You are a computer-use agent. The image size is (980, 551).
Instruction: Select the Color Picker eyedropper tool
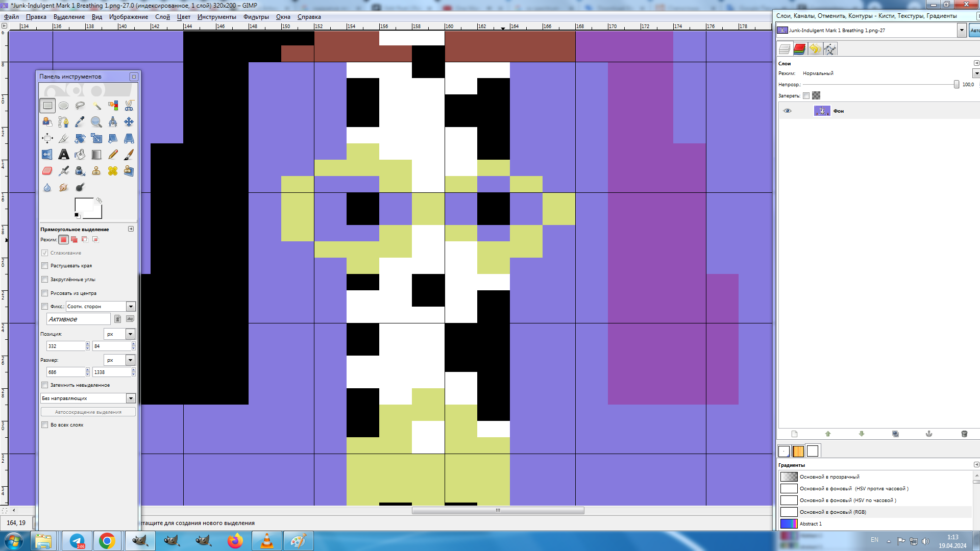coord(80,122)
